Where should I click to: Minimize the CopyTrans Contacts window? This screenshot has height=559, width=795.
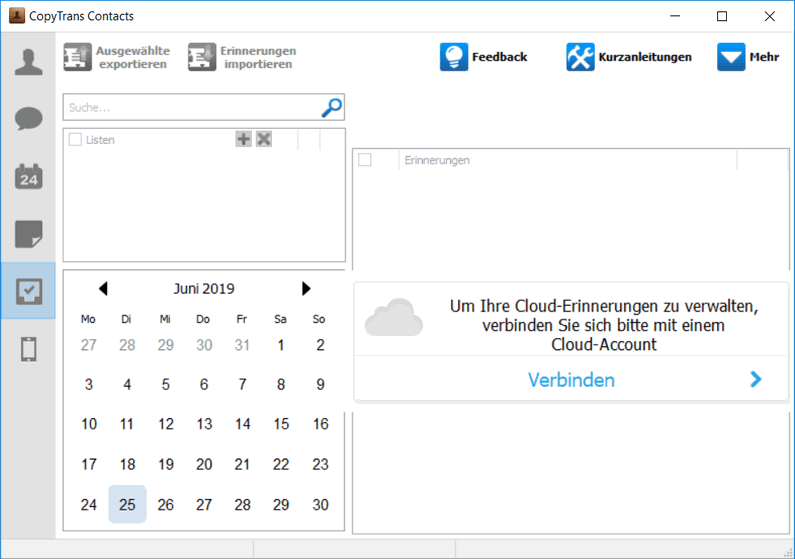[675, 16]
